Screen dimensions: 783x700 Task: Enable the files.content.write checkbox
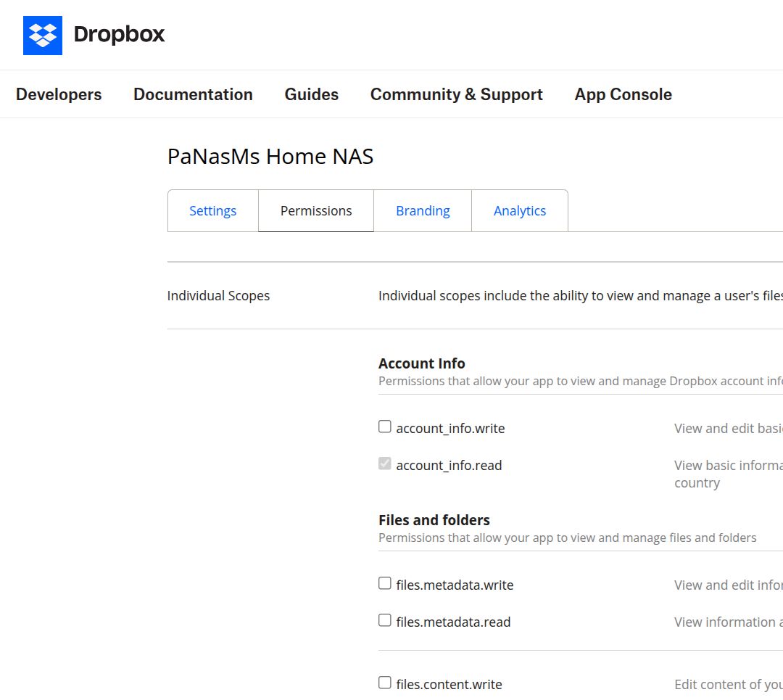pos(384,683)
